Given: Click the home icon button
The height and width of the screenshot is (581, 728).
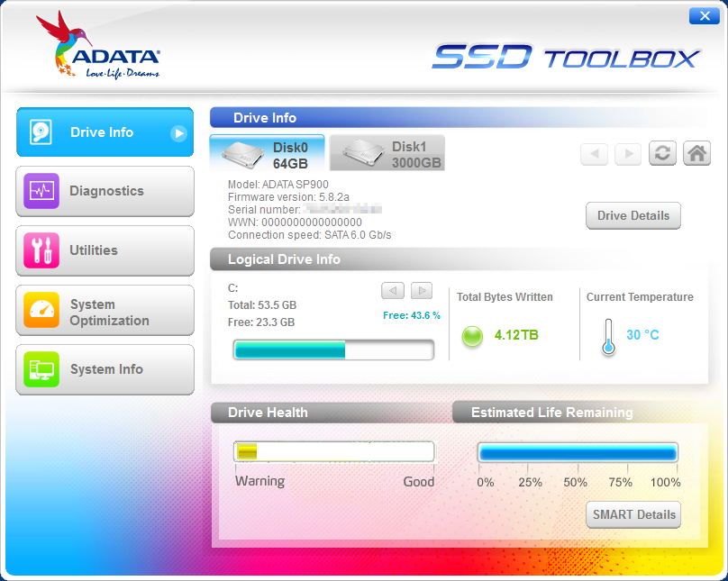Looking at the screenshot, I should (x=696, y=153).
